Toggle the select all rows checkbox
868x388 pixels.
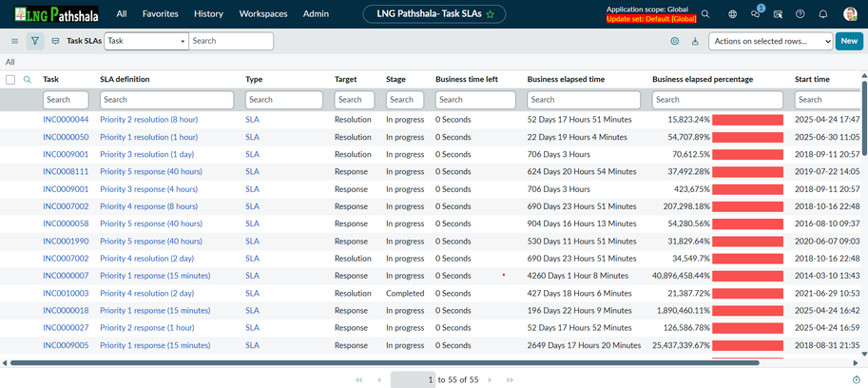tap(10, 80)
